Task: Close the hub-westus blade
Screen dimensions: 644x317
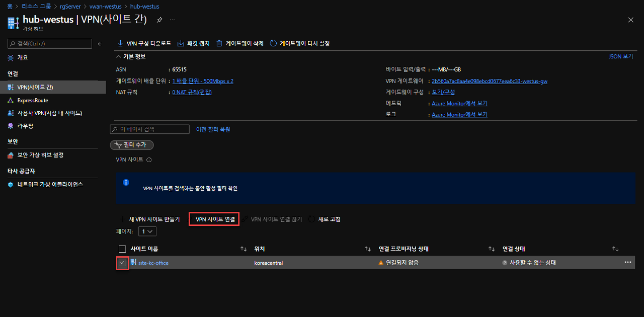Action: (631, 20)
